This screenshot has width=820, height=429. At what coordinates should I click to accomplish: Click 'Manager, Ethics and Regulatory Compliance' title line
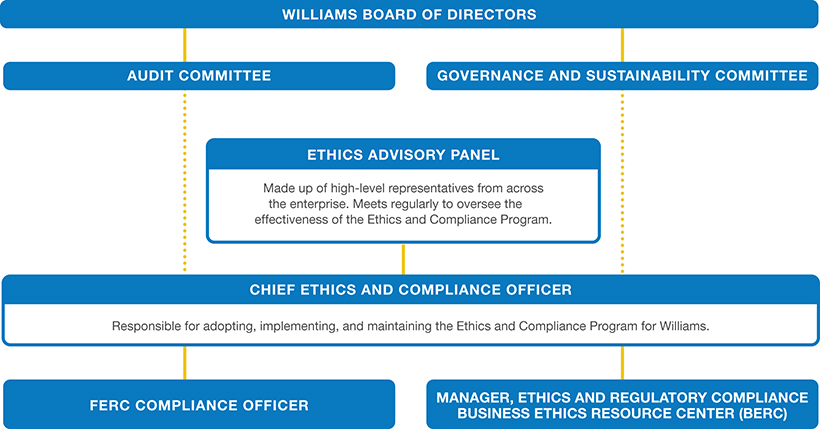click(622, 398)
